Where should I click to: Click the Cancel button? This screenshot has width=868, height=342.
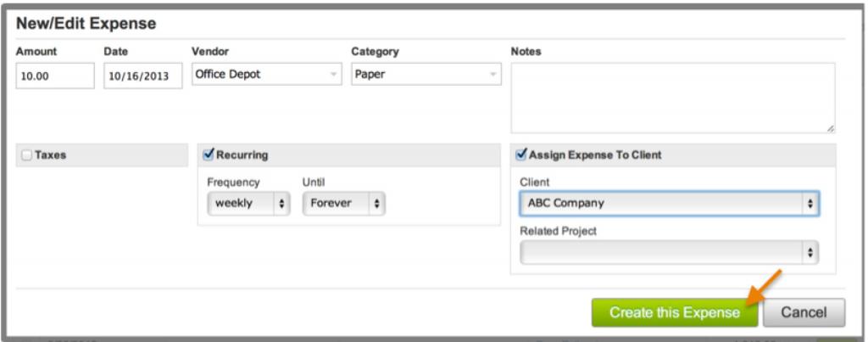point(804,312)
